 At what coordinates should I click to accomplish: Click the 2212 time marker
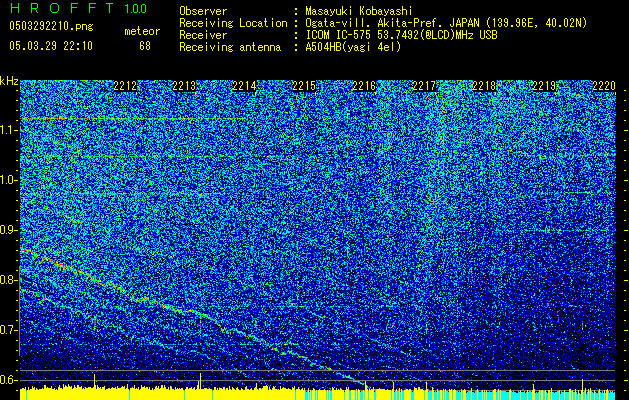(125, 86)
